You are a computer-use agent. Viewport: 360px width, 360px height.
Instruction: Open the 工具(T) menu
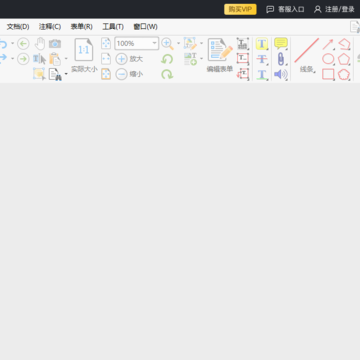point(113,27)
